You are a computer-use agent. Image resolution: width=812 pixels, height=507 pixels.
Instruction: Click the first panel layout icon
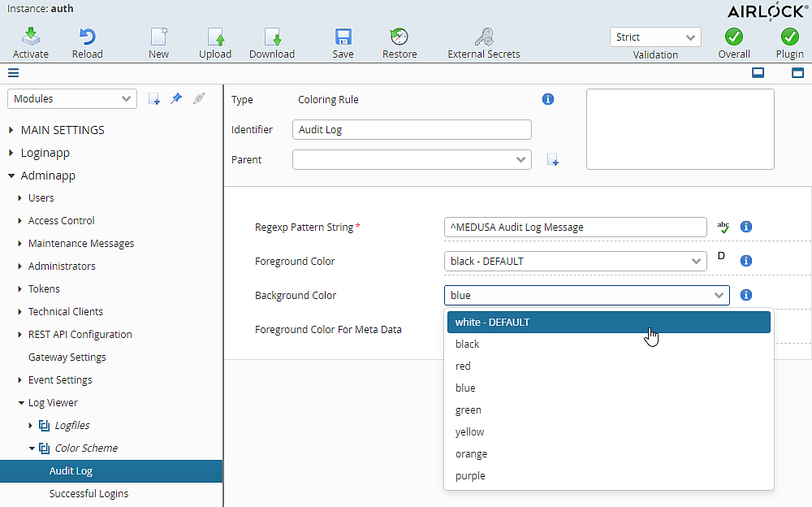[758, 72]
